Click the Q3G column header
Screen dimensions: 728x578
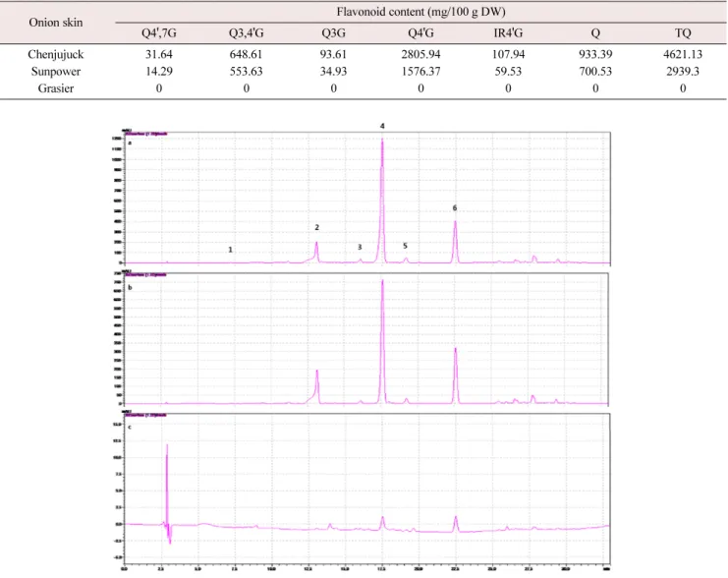coord(333,33)
